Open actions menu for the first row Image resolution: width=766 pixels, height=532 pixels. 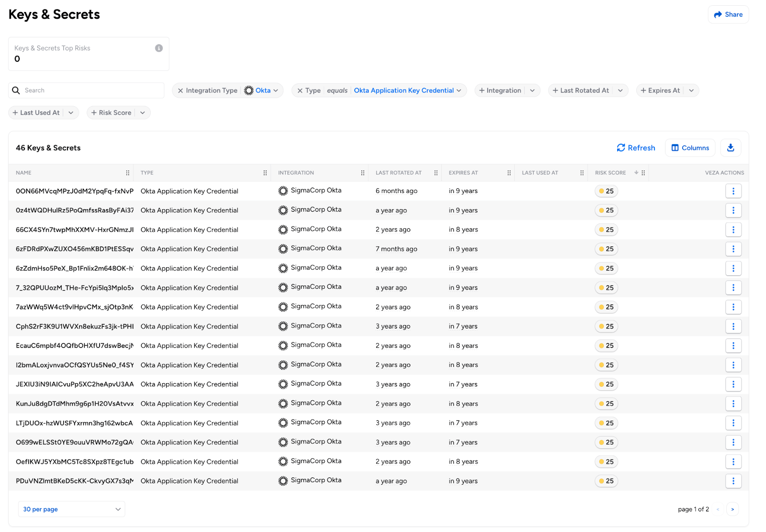(x=733, y=191)
